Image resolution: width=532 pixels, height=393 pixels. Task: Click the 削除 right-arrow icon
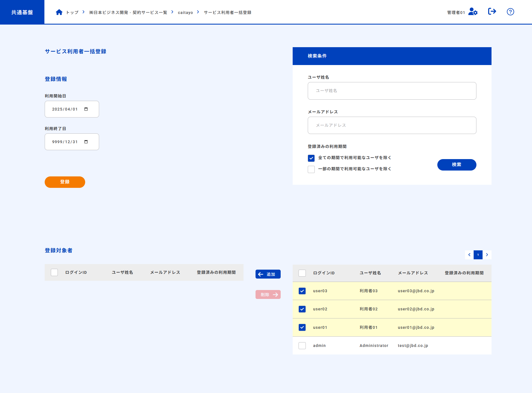276,294
